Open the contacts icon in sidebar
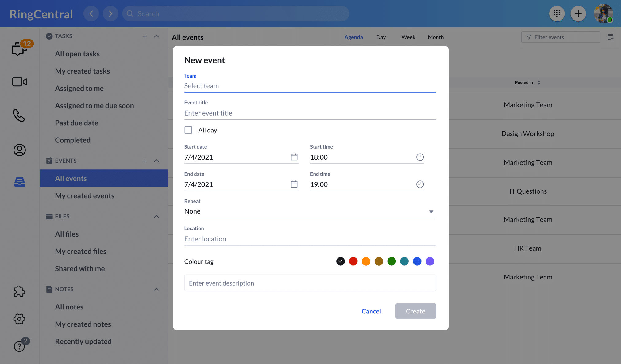 (x=19, y=150)
